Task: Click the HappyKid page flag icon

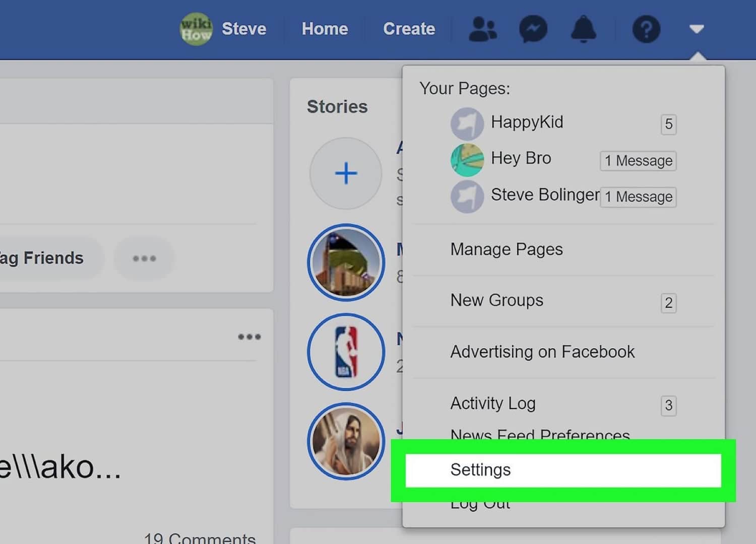Action: 467,124
